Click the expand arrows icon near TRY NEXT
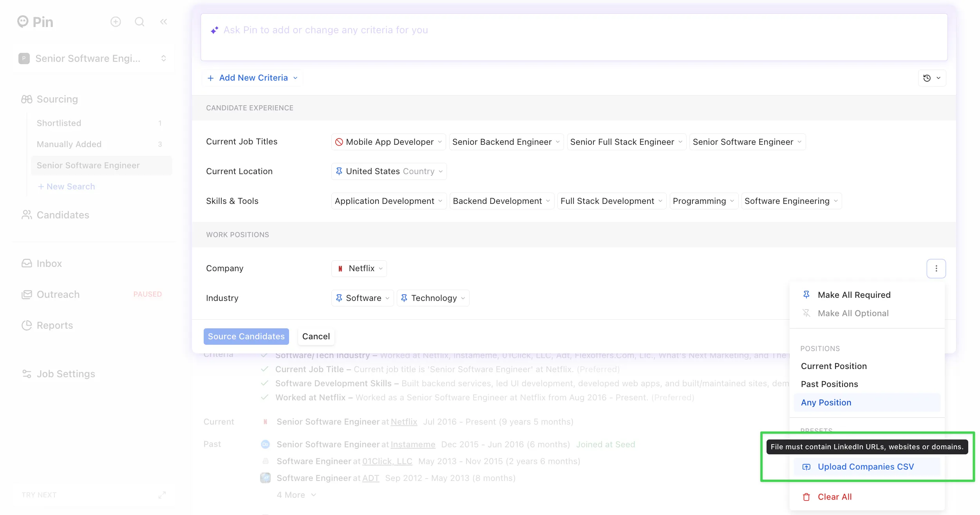 162,495
